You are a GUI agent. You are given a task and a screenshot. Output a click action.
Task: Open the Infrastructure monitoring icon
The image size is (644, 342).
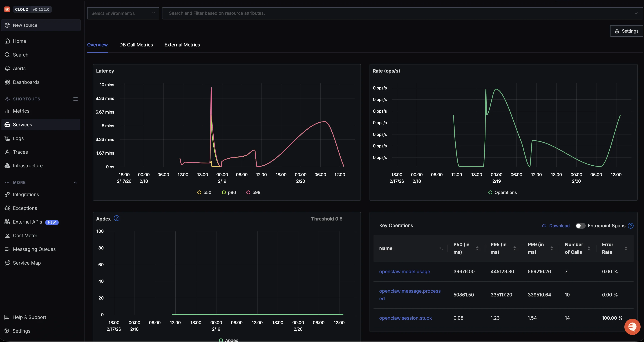tap(7, 165)
